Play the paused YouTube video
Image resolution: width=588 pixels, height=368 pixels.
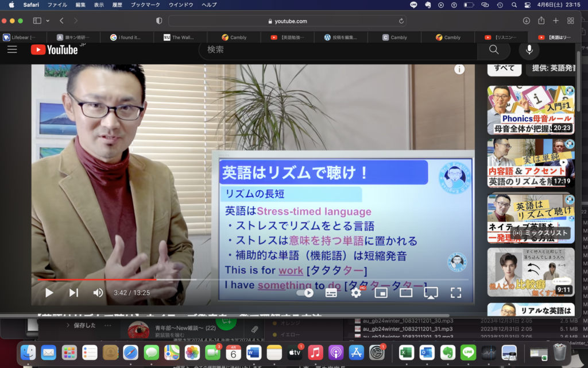pyautogui.click(x=49, y=293)
